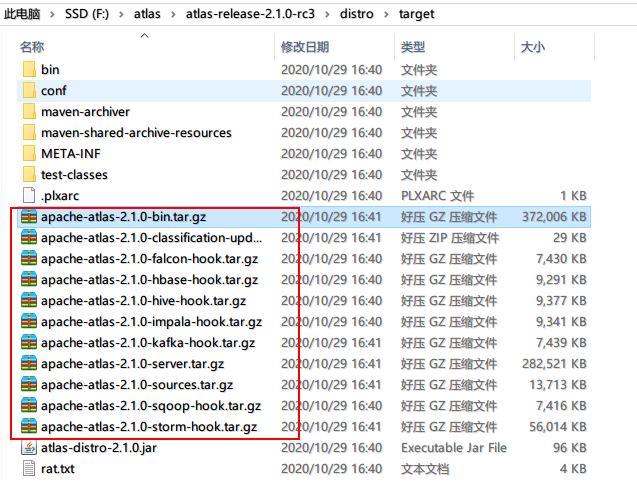Click the hive-hook tar.gz archive icon
Screen dimensions: 637x482
(28, 301)
